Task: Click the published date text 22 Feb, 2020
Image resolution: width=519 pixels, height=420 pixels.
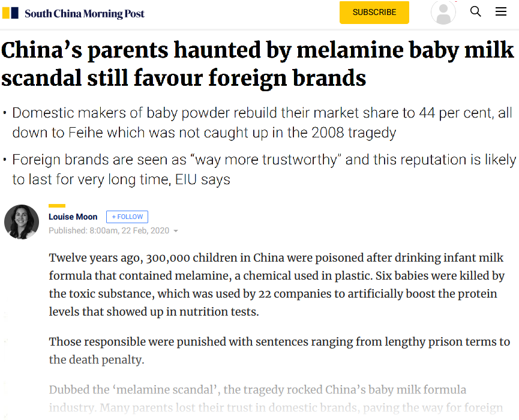Action: tap(145, 230)
